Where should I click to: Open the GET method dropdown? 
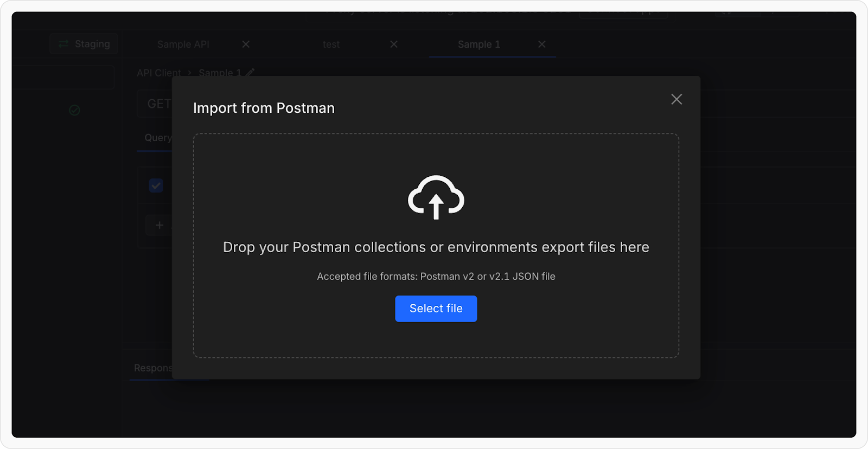tap(158, 104)
